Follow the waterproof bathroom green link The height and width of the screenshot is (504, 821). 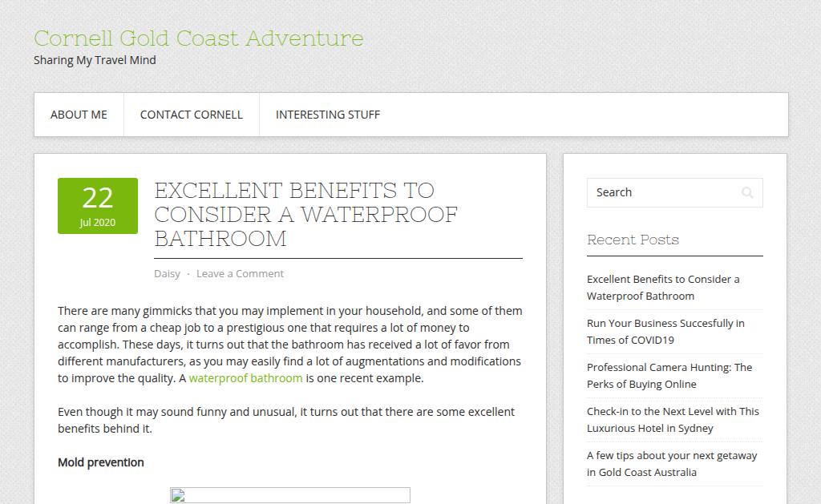coord(245,378)
